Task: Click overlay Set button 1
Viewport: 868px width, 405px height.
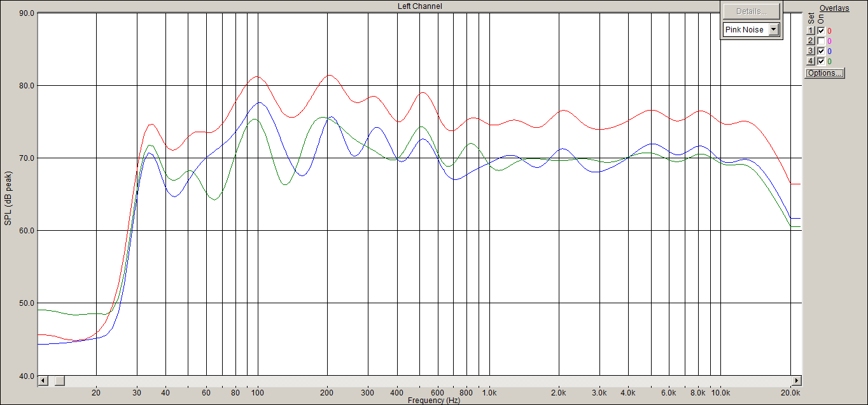Action: pos(811,31)
